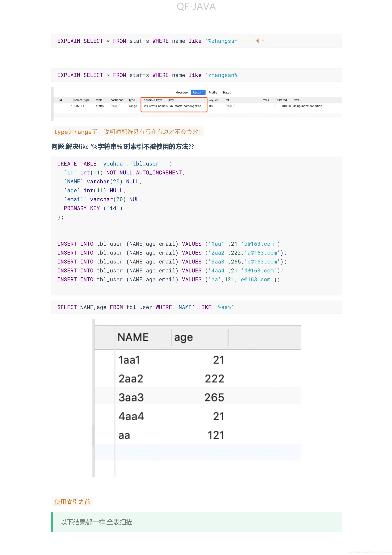The height and width of the screenshot is (555, 392).
Task: Click the age column header in result grid
Action: pos(184,337)
